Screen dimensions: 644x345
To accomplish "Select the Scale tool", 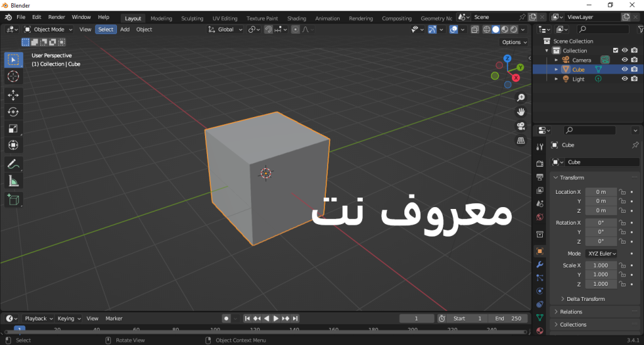I will [x=13, y=128].
